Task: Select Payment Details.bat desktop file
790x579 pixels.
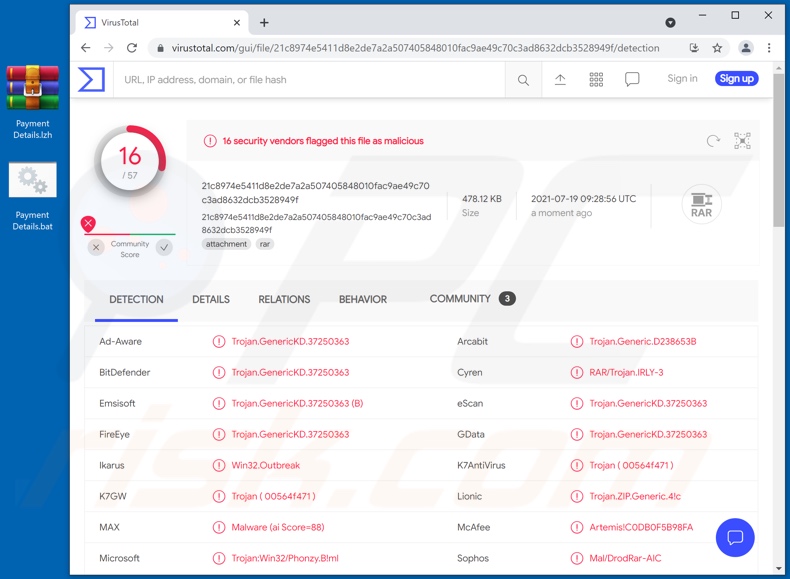Action: [x=33, y=197]
